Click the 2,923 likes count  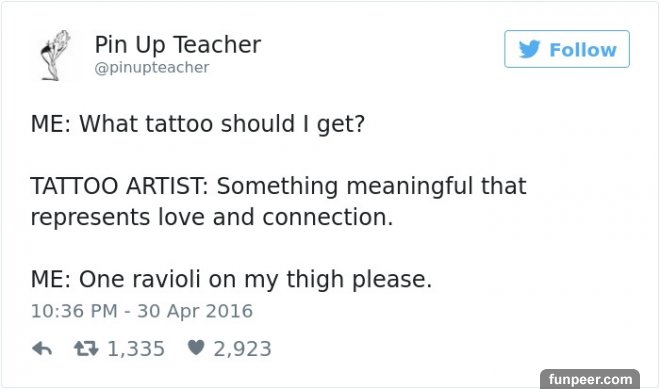tap(242, 349)
